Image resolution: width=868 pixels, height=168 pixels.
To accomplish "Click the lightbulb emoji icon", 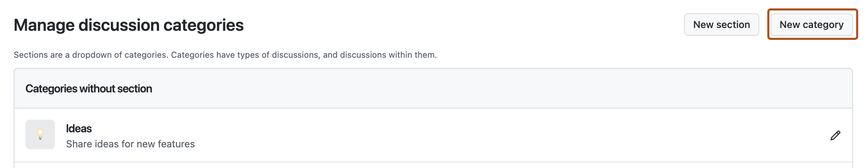I will pos(40,134).
